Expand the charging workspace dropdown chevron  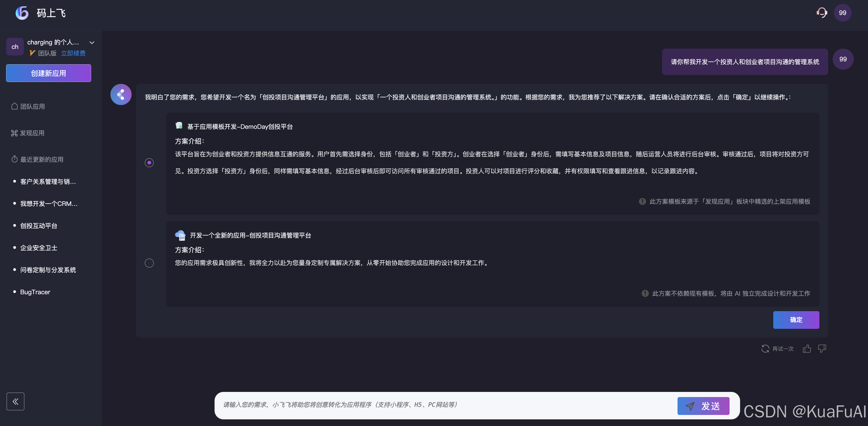(92, 43)
